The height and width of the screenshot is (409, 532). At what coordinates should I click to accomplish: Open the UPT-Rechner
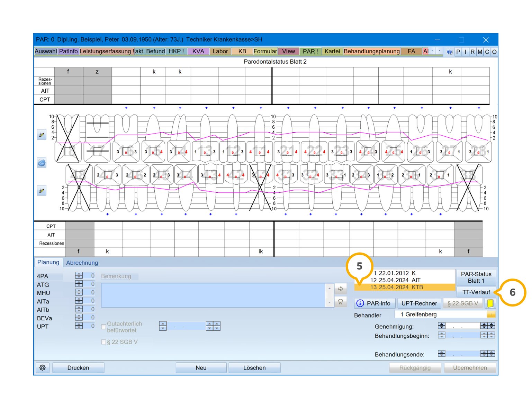pos(419,303)
